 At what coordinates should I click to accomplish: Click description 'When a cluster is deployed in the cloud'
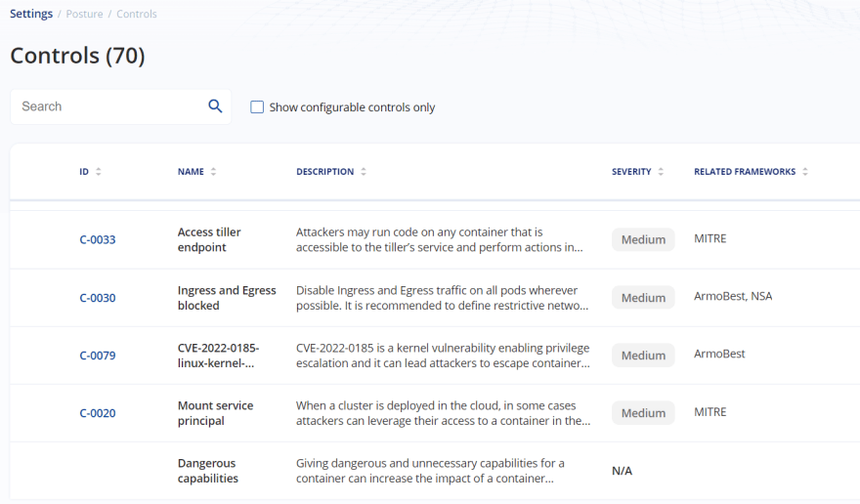tap(443, 413)
